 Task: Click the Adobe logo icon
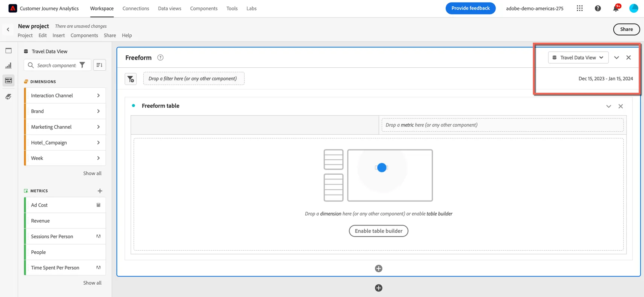13,8
